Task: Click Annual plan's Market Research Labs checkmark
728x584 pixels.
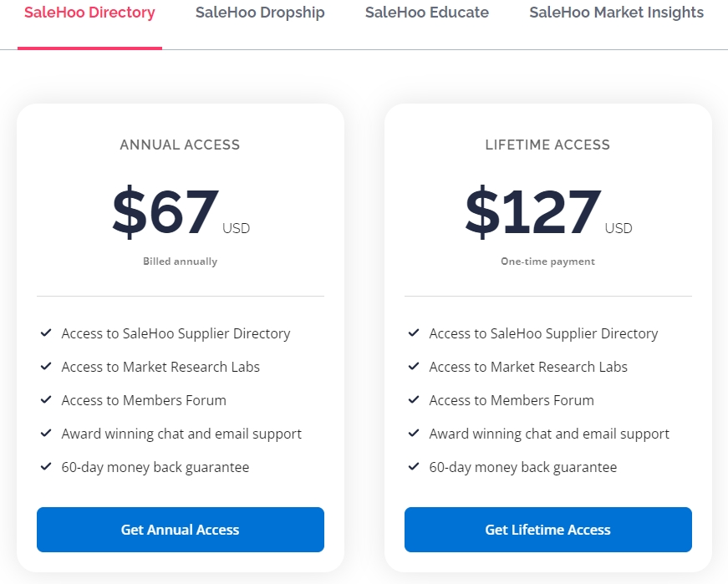Action: click(46, 367)
